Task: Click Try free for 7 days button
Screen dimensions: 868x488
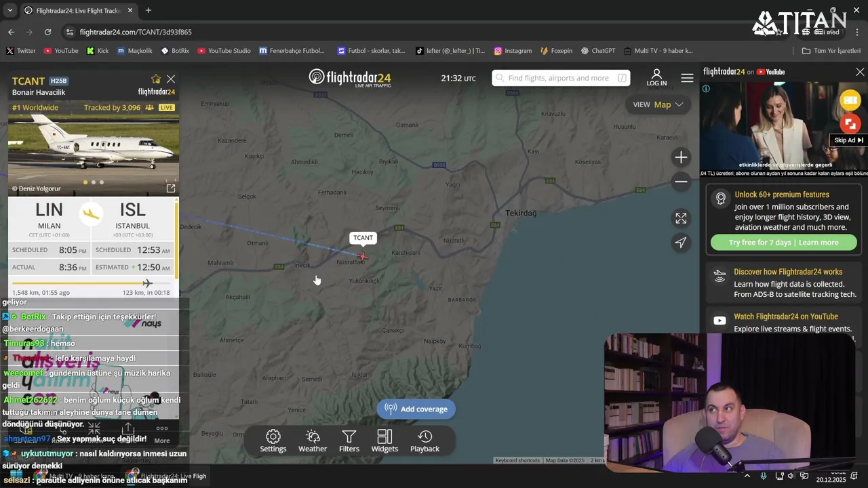Action: 783,243
